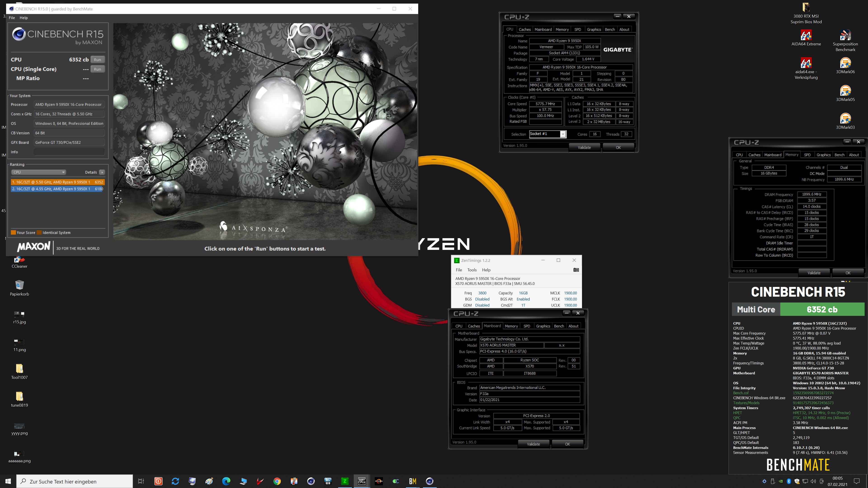Click Validate in CPU-Z Memory window
This screenshot has height=488, width=868.
pos(814,273)
